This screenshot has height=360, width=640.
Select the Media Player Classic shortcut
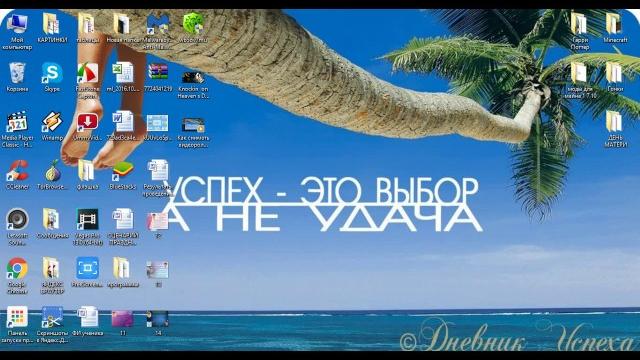click(x=17, y=122)
